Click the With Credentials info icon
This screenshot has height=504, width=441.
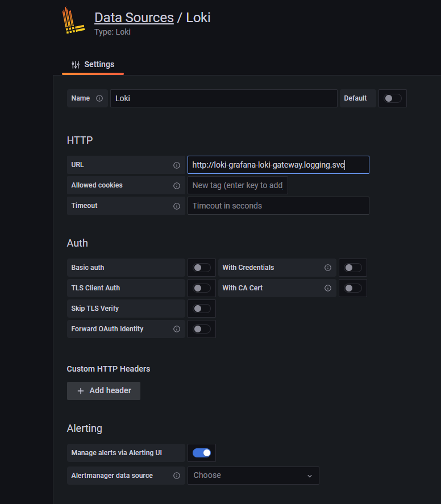328,268
